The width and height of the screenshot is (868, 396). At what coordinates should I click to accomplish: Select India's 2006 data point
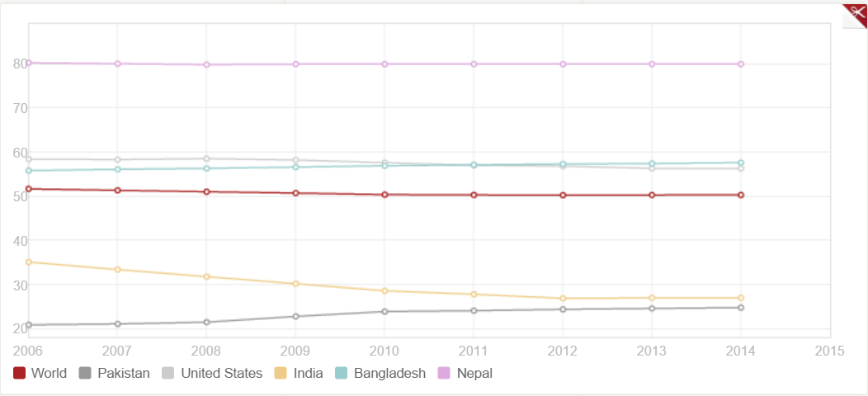pyautogui.click(x=29, y=262)
